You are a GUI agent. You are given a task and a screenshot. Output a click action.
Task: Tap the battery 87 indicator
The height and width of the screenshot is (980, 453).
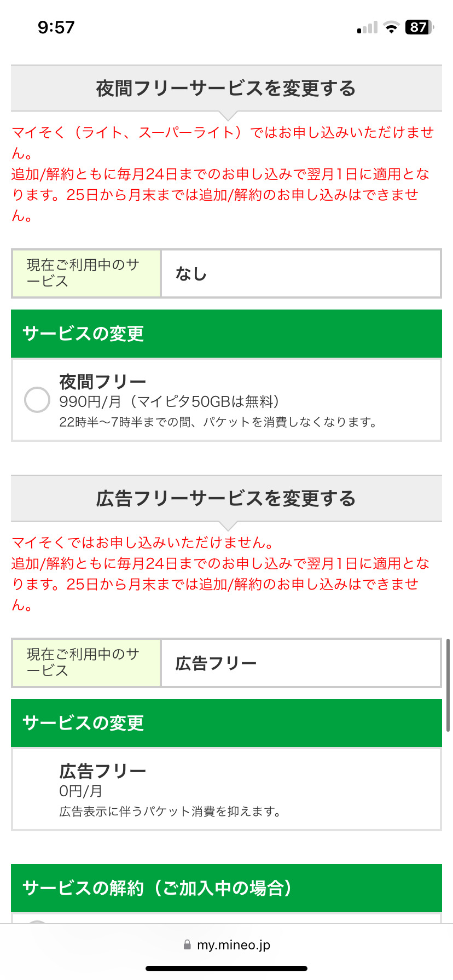419,27
